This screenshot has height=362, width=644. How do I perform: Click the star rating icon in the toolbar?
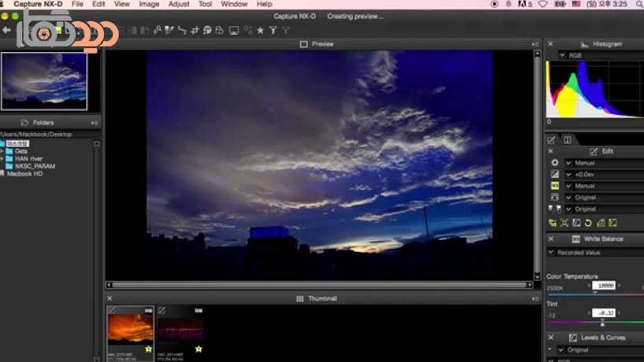(x=261, y=31)
